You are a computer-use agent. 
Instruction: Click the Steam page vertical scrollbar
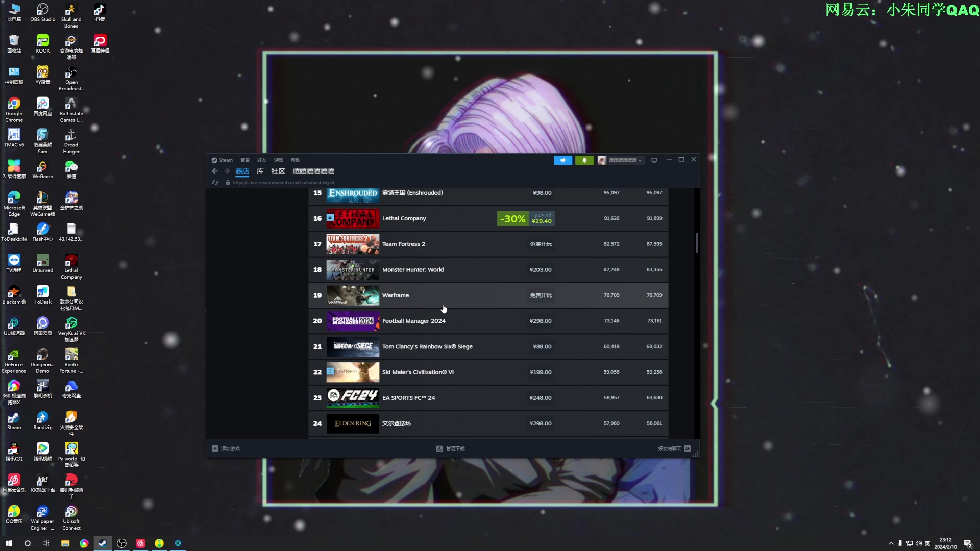pyautogui.click(x=697, y=243)
